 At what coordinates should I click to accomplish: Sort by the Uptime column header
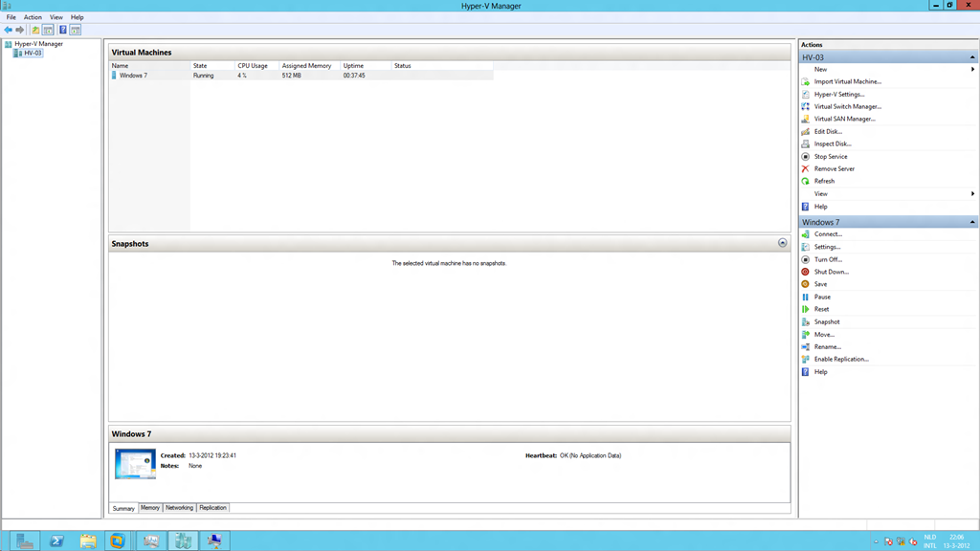point(366,66)
